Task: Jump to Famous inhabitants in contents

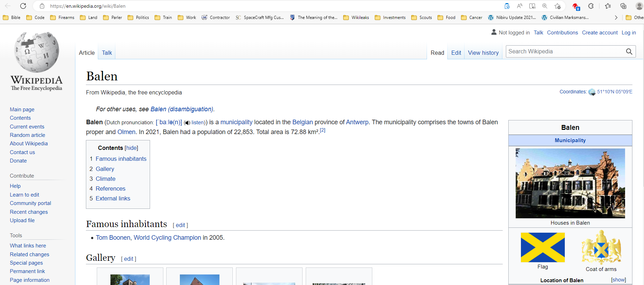Action: [121, 159]
